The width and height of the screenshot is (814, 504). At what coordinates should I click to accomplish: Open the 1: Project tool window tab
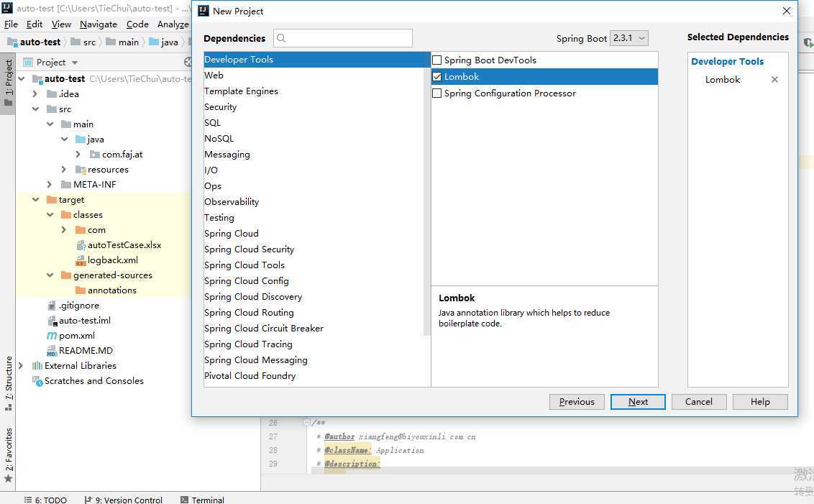(8, 83)
